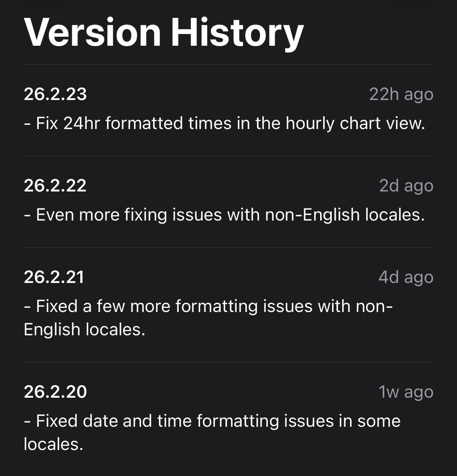
Task: Tap the "1w ago" release time
Action: [406, 392]
